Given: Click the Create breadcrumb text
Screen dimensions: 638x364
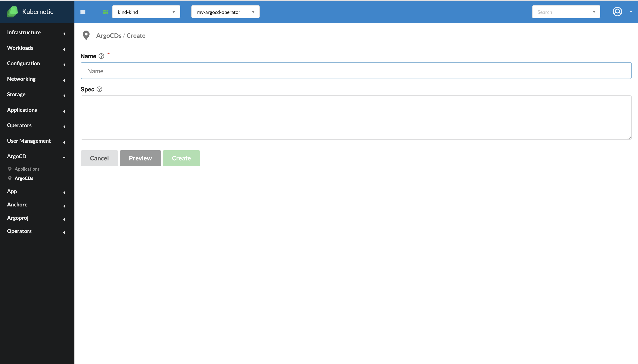Looking at the screenshot, I should tap(136, 35).
